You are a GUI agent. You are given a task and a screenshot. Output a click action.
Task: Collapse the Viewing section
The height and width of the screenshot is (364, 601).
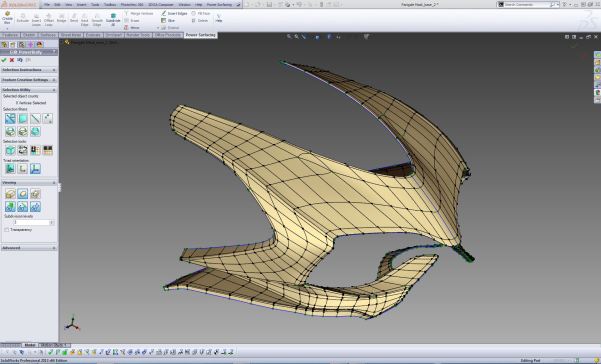pyautogui.click(x=29, y=183)
